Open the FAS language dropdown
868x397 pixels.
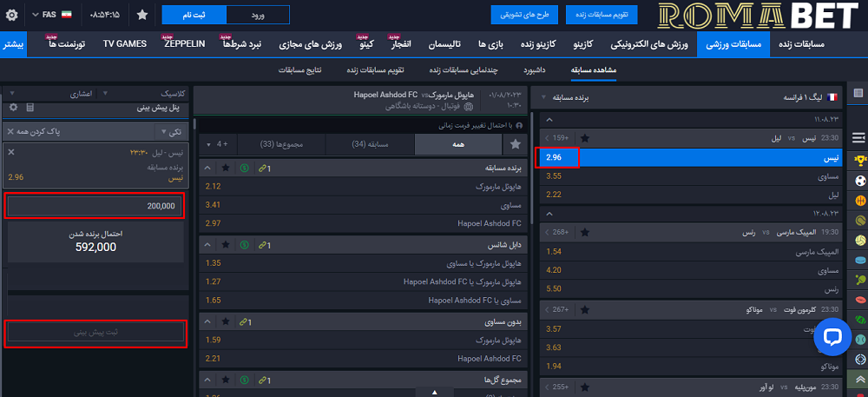(x=52, y=14)
